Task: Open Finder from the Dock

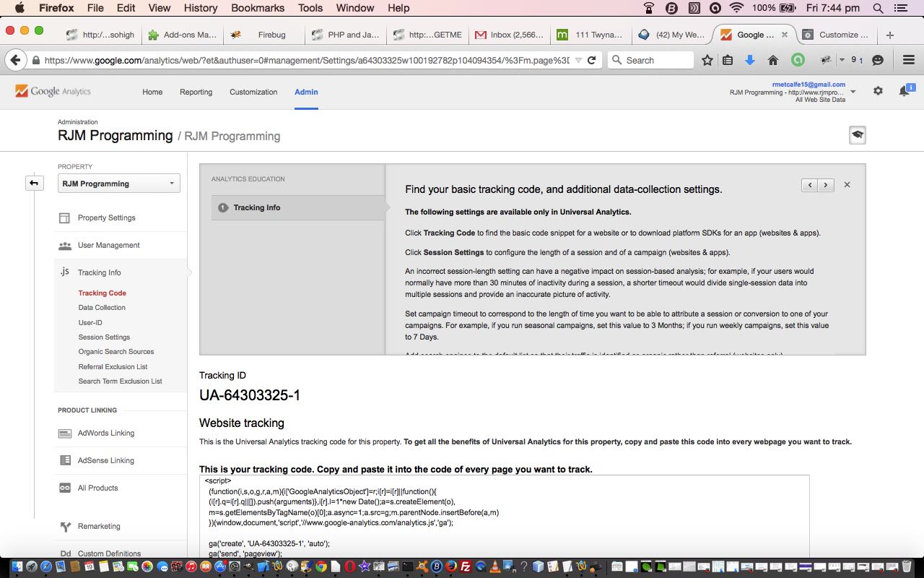Action: [x=17, y=567]
